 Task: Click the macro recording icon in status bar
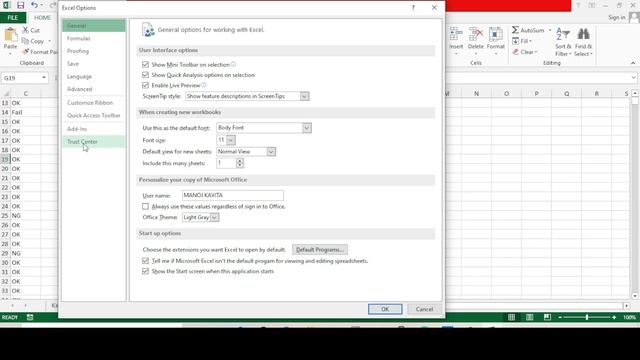tap(30, 317)
